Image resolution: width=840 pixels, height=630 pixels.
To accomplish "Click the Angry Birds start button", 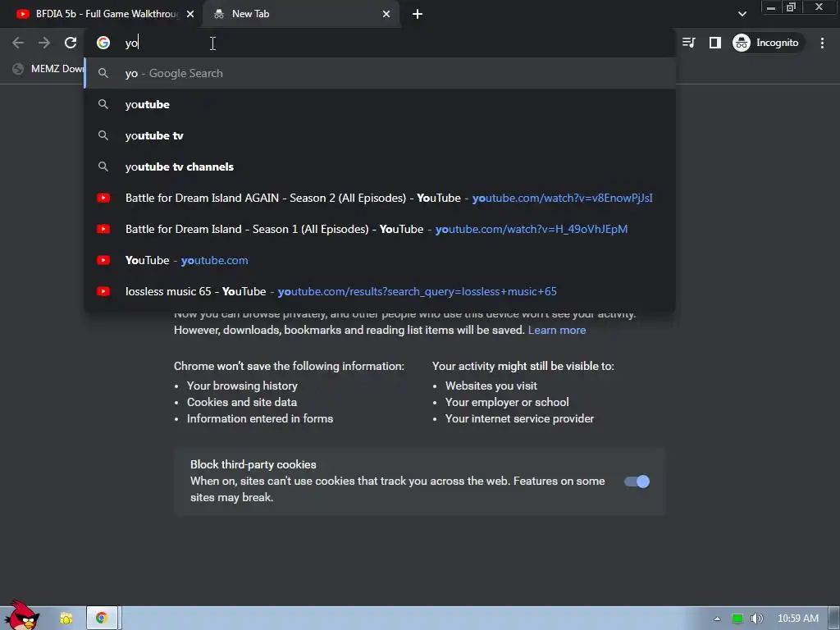I will point(21,616).
